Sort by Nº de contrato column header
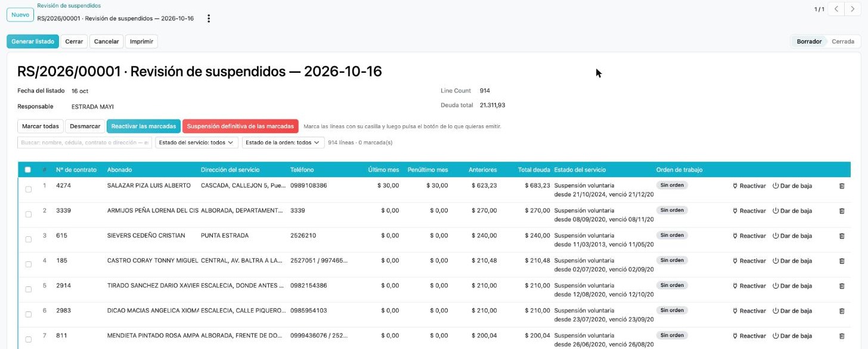Screen dimensions: 868x349 (76, 170)
